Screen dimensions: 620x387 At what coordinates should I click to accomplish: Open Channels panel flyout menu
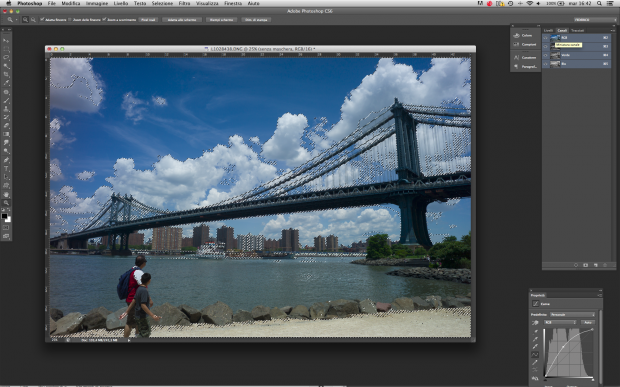612,30
